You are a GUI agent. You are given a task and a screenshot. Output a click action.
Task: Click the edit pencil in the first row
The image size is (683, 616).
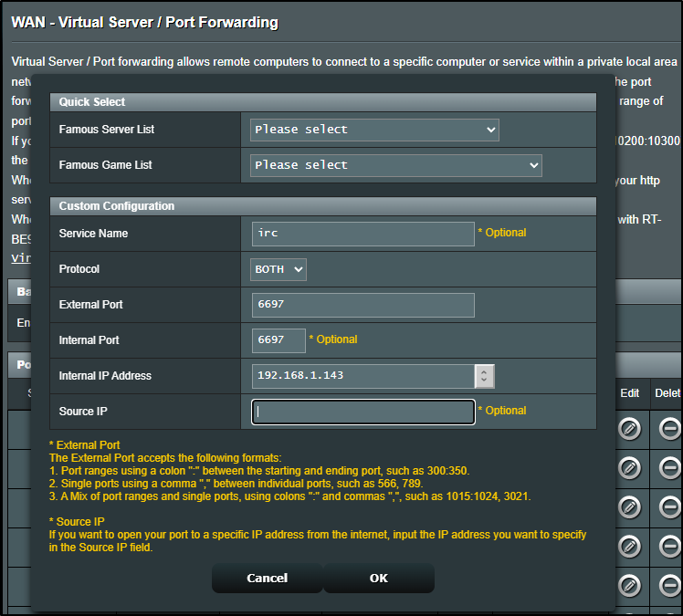point(629,429)
